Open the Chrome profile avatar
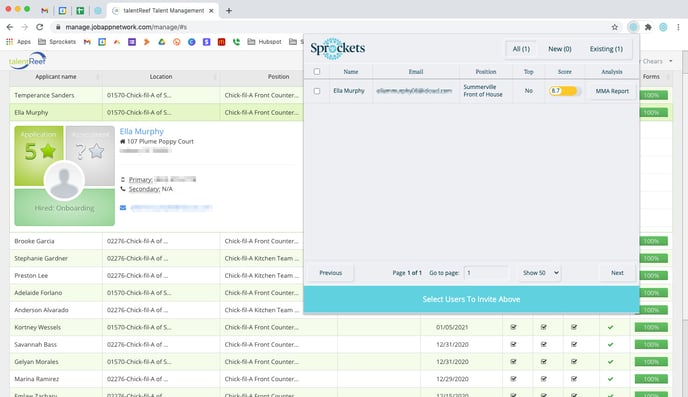Viewport: 688px width, 397px height. click(x=663, y=27)
